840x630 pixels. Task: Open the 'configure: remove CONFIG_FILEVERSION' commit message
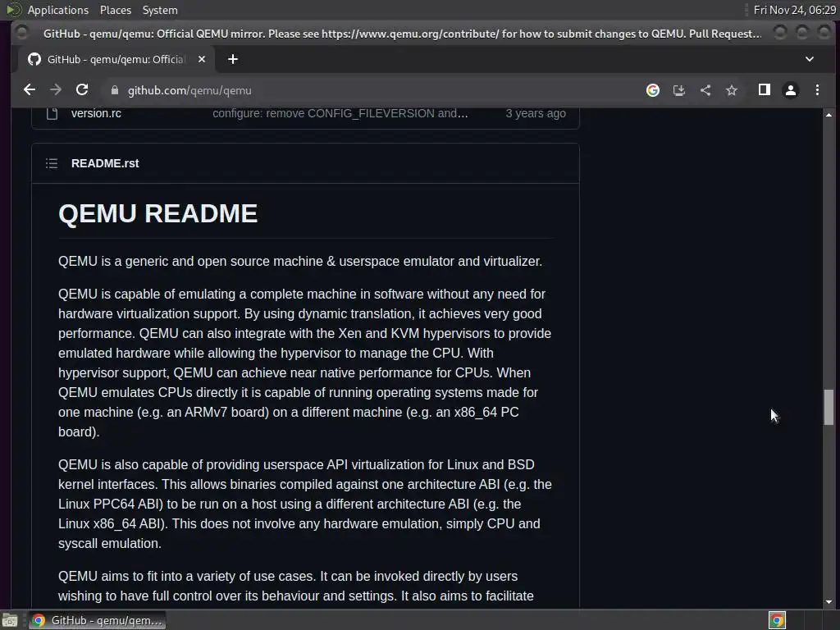340,113
